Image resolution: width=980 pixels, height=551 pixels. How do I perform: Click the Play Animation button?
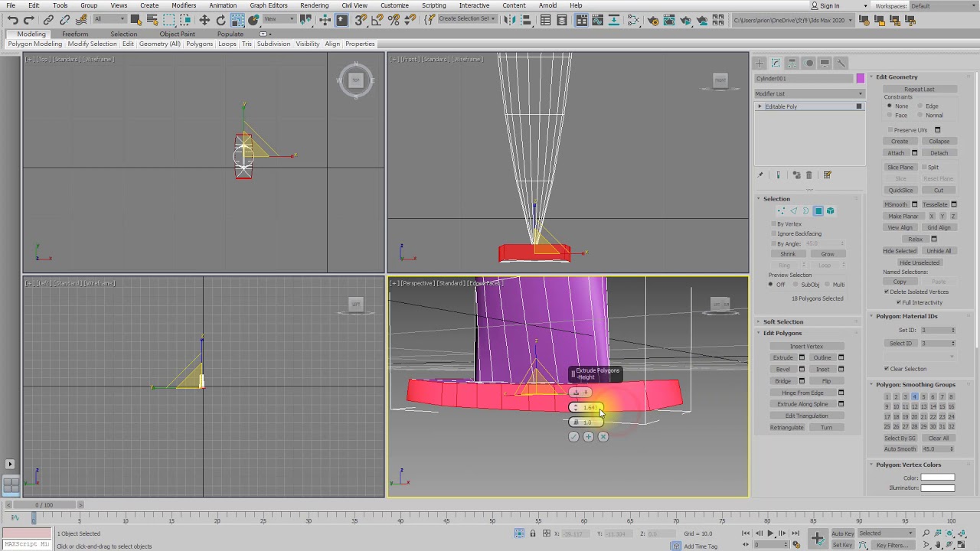click(x=770, y=533)
